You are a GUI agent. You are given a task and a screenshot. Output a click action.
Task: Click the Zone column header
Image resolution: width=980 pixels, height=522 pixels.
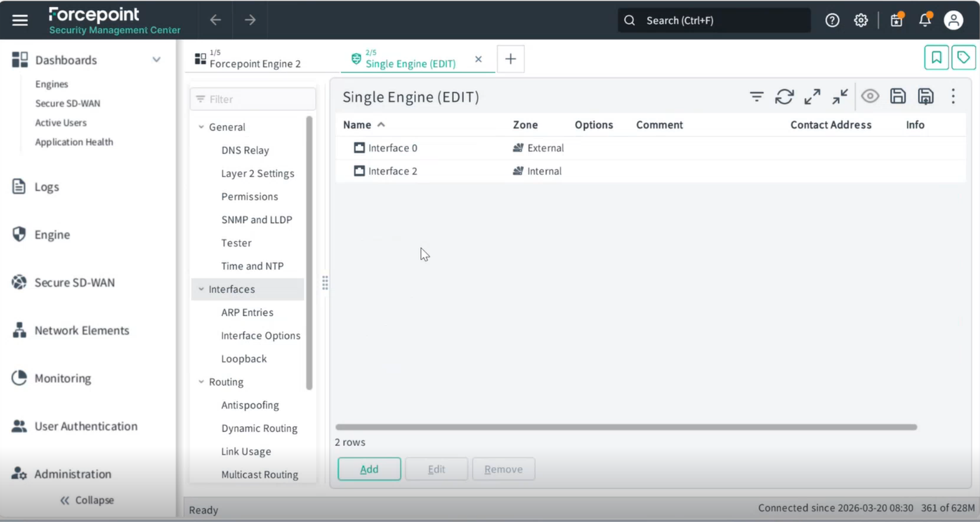tap(525, 125)
